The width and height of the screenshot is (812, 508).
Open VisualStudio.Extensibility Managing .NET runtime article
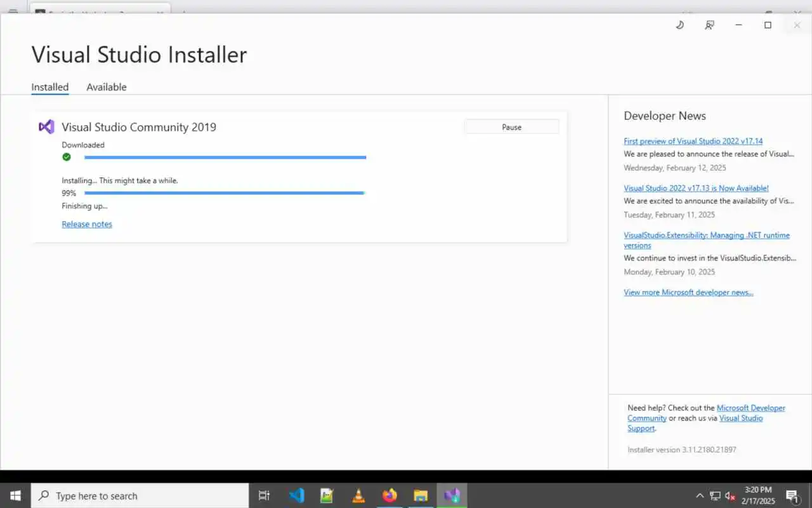coord(707,240)
